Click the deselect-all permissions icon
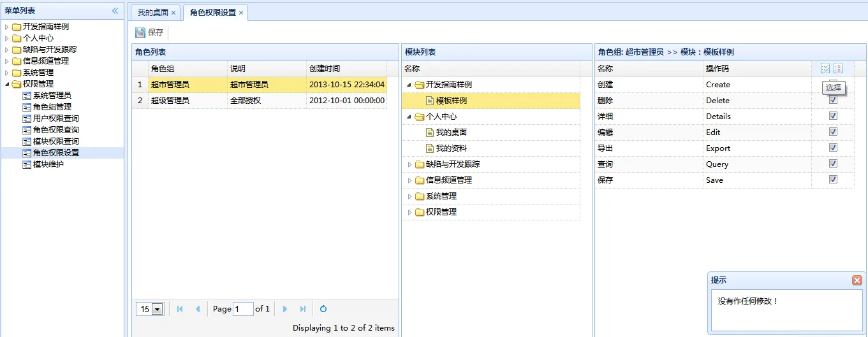The image size is (868, 337). [x=838, y=68]
